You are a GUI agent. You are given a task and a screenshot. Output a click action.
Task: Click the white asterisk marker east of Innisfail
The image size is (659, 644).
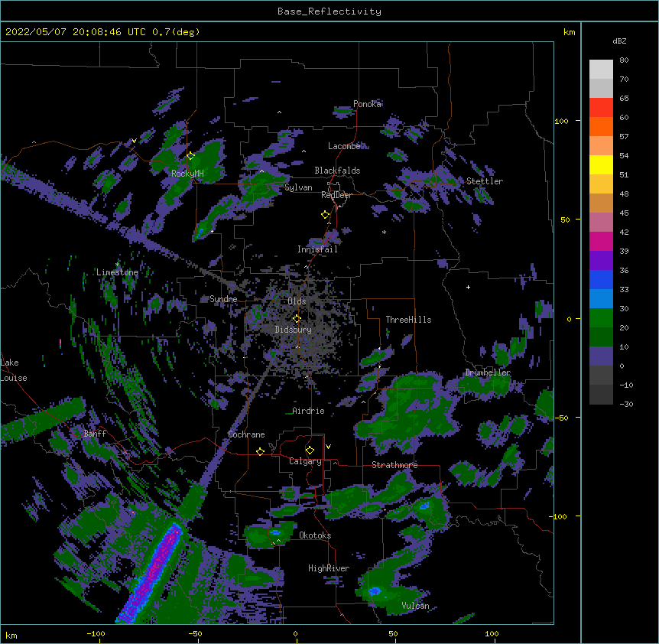click(384, 232)
